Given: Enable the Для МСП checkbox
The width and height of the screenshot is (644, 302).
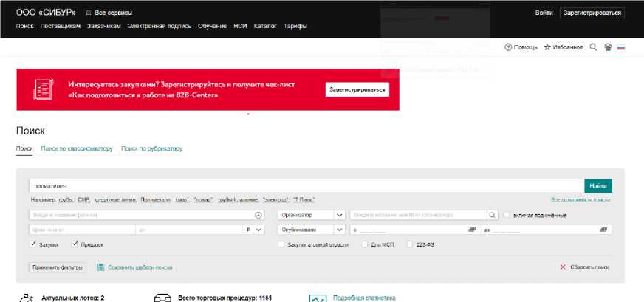Looking at the screenshot, I should pyautogui.click(x=365, y=244).
